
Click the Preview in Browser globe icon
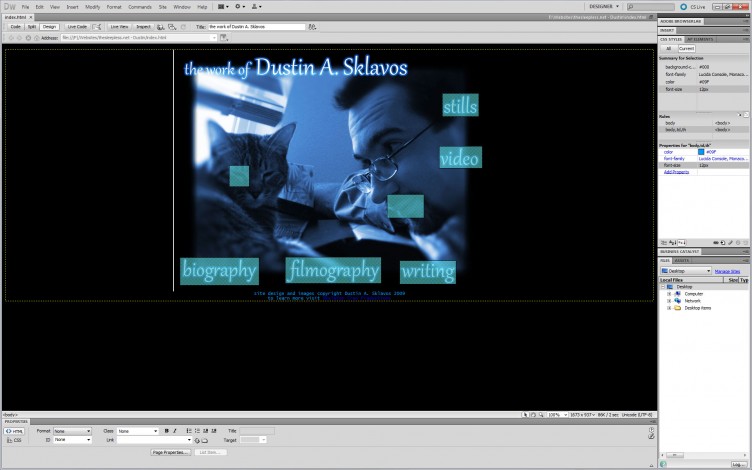coord(161,27)
